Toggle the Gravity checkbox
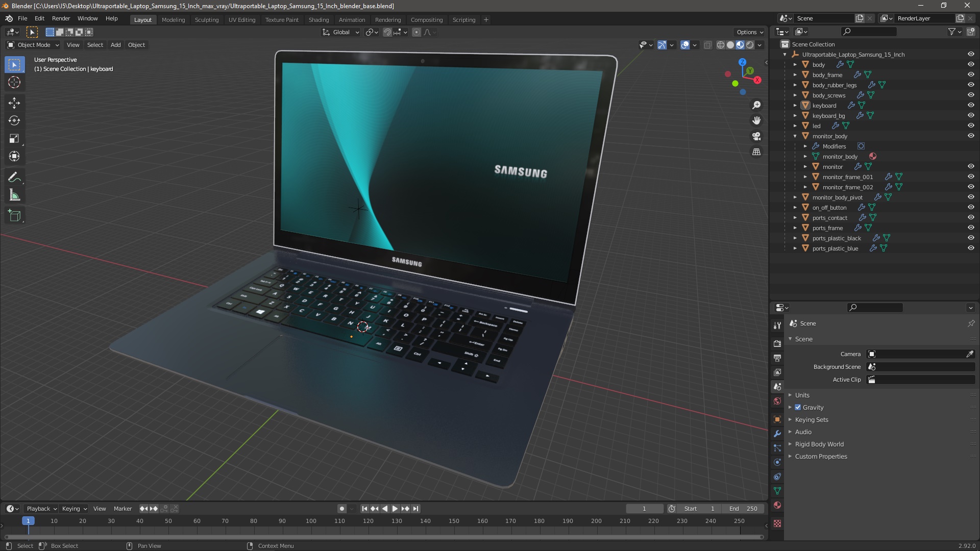This screenshot has width=980, height=551. 798,407
